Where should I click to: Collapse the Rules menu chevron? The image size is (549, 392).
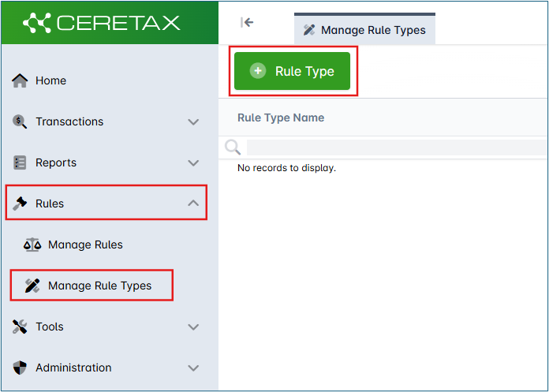[193, 203]
